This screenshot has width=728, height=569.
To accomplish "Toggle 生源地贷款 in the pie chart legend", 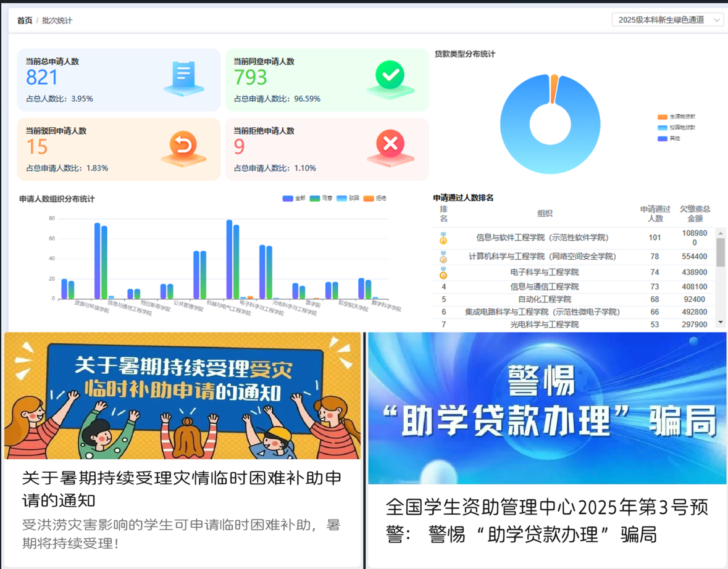I will (677, 117).
